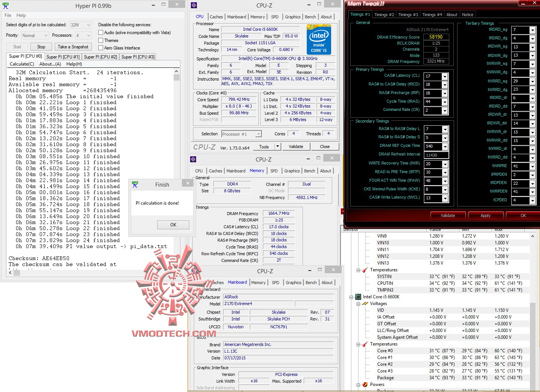The height and width of the screenshot is (392, 540).
Task: Click the Close button in CPU-Z
Action: [325, 147]
